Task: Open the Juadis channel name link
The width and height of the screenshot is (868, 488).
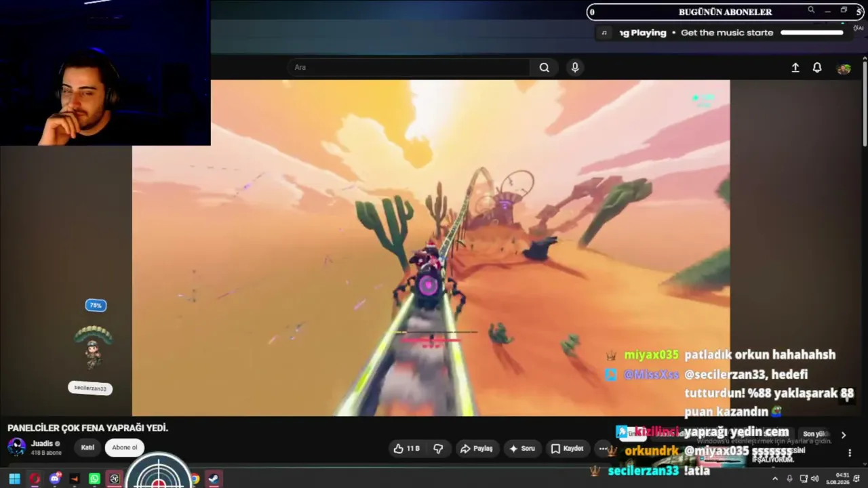Action: pos(42,443)
